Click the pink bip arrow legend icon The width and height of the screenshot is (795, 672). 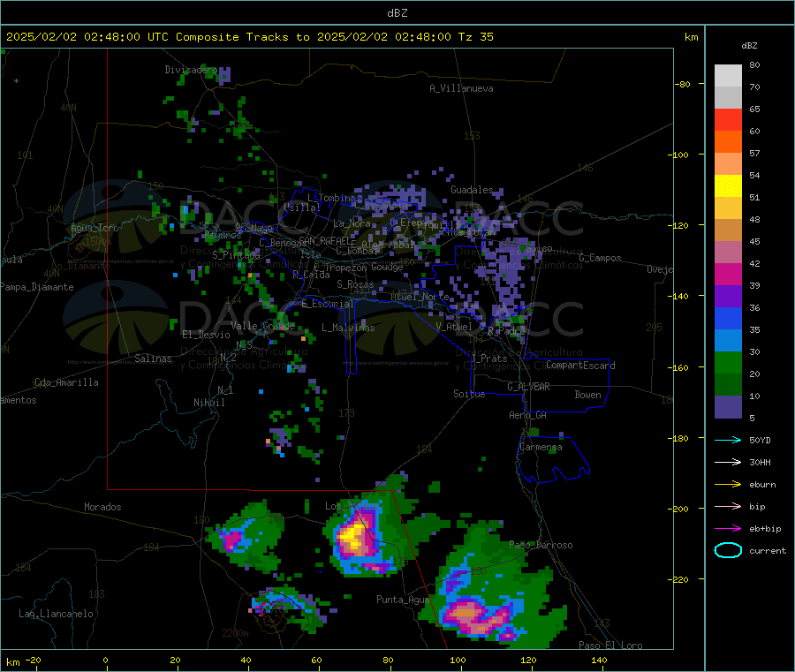[x=728, y=506]
